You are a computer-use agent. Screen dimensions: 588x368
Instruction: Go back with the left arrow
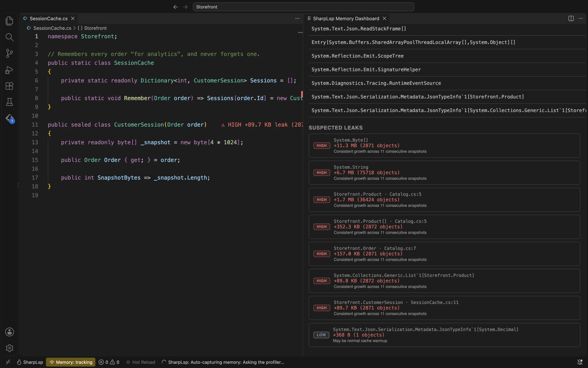tap(175, 7)
